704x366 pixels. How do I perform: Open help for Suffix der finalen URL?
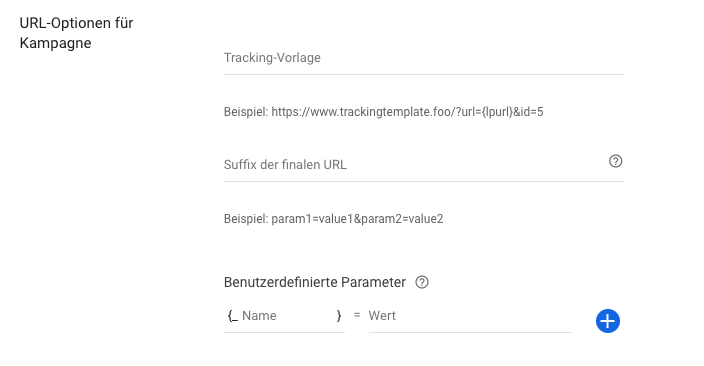point(616,161)
